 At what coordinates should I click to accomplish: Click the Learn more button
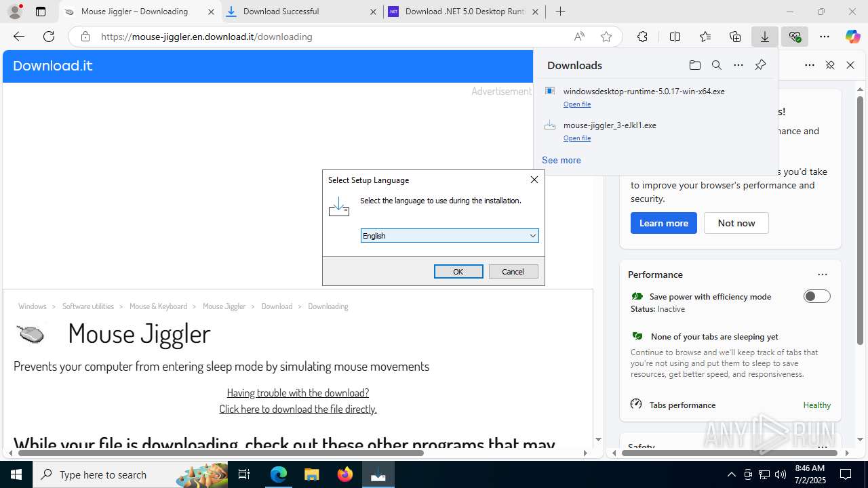coord(664,223)
